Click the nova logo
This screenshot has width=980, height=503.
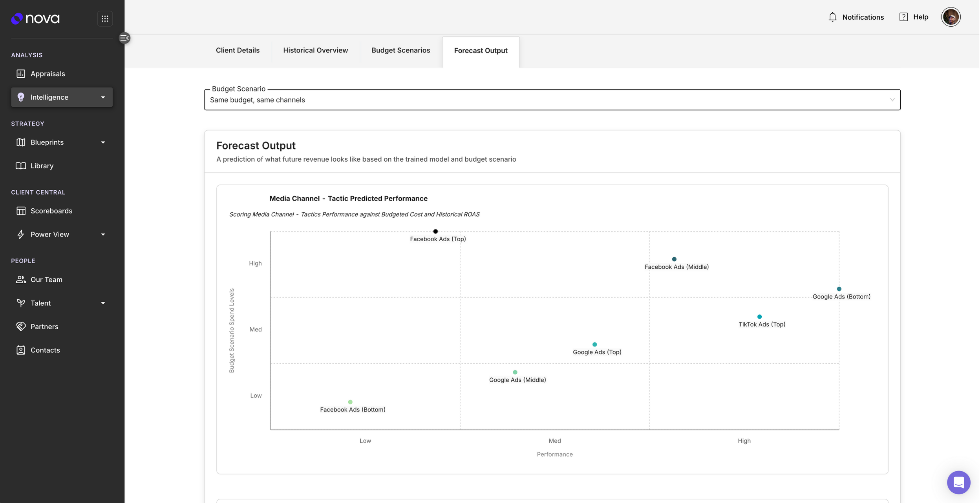click(35, 18)
